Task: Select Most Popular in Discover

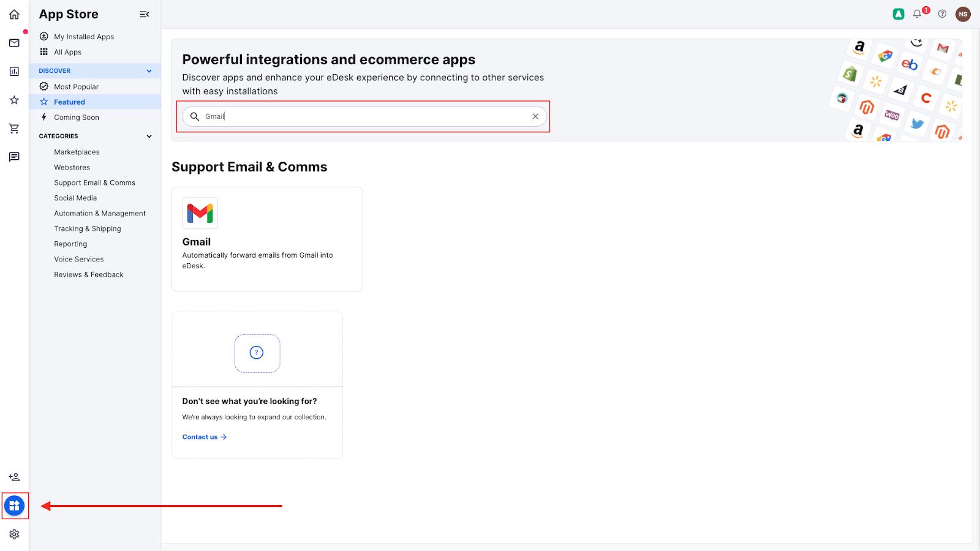Action: pyautogui.click(x=76, y=87)
